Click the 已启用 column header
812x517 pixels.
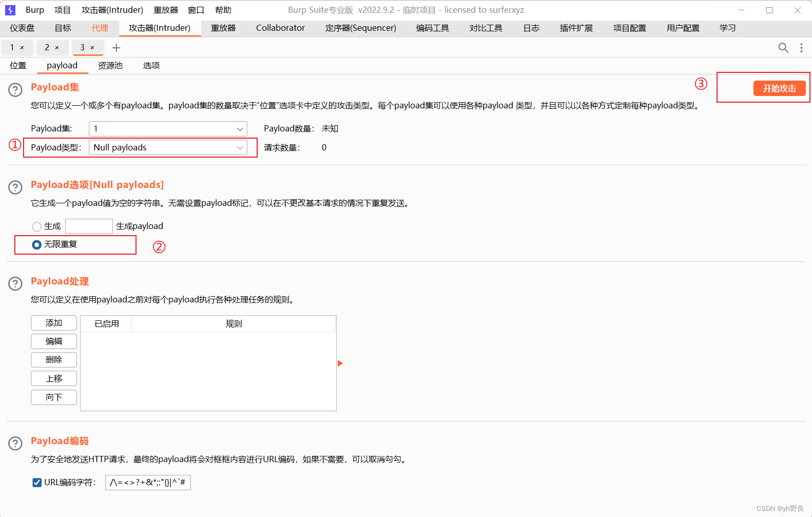point(107,324)
